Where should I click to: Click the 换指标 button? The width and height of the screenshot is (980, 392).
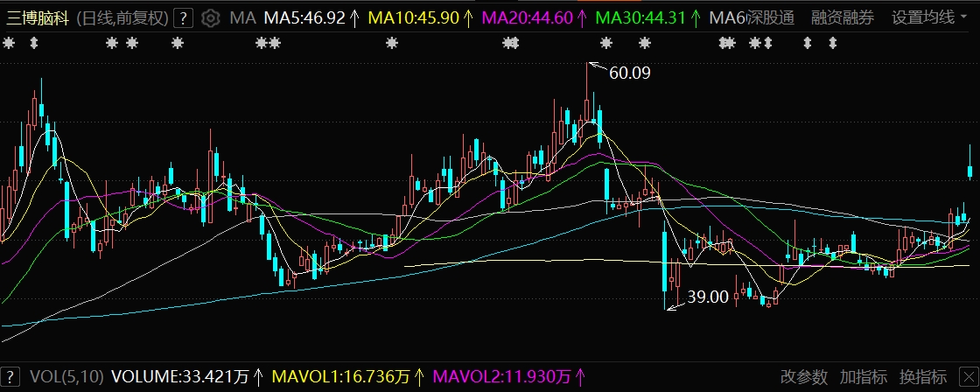[x=923, y=377]
